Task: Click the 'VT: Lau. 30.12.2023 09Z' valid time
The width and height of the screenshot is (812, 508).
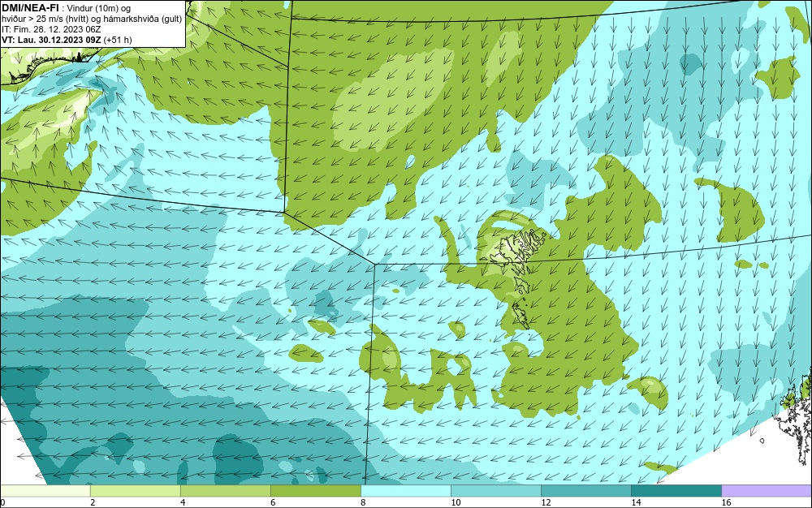Action: (x=52, y=40)
